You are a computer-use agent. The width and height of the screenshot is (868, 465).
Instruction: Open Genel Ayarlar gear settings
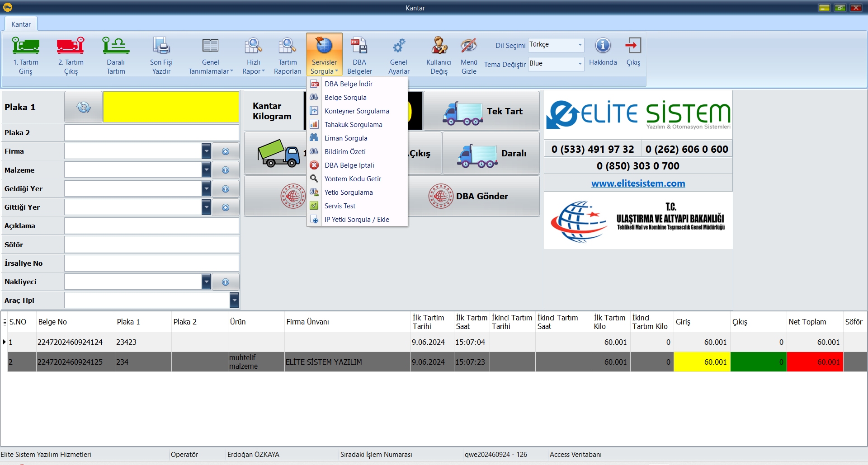point(399,46)
